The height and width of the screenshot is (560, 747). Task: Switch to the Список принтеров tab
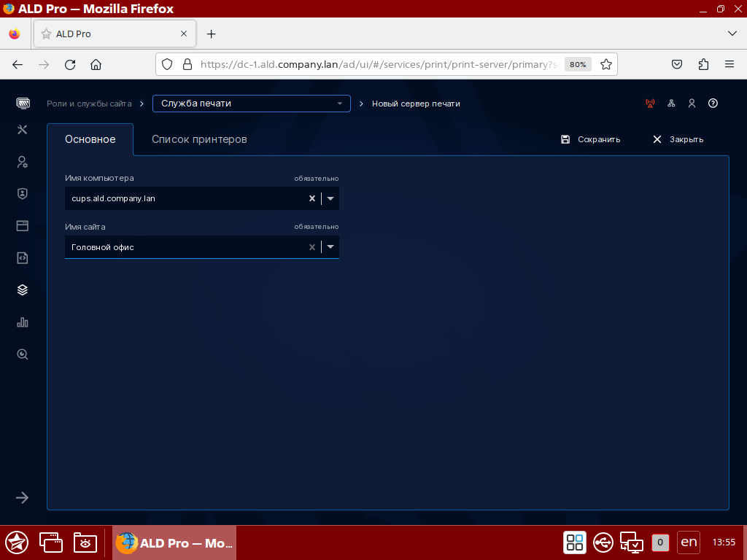[x=199, y=139]
